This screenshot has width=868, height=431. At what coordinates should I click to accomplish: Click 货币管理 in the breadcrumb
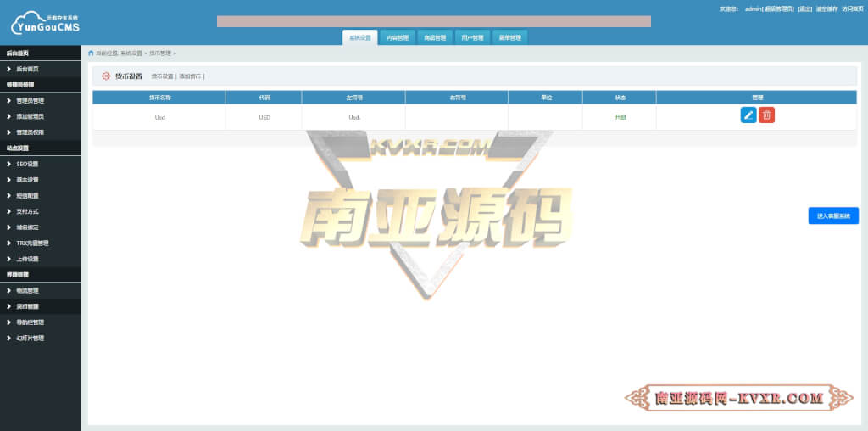160,53
